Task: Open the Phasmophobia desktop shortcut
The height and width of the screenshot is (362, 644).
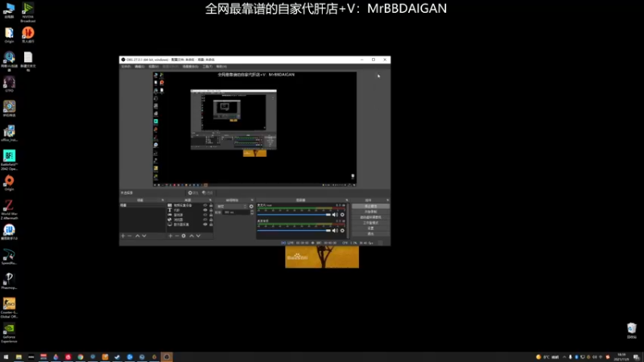Action: (9, 281)
